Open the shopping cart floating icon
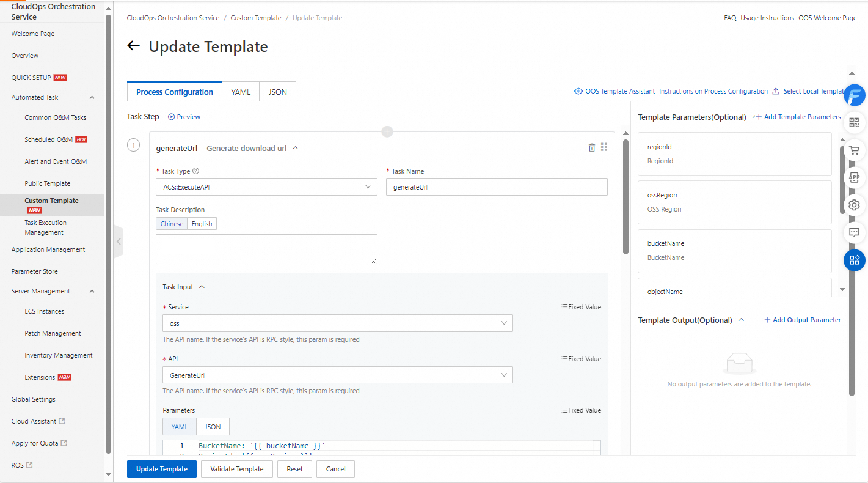This screenshot has height=483, width=868. point(854,150)
